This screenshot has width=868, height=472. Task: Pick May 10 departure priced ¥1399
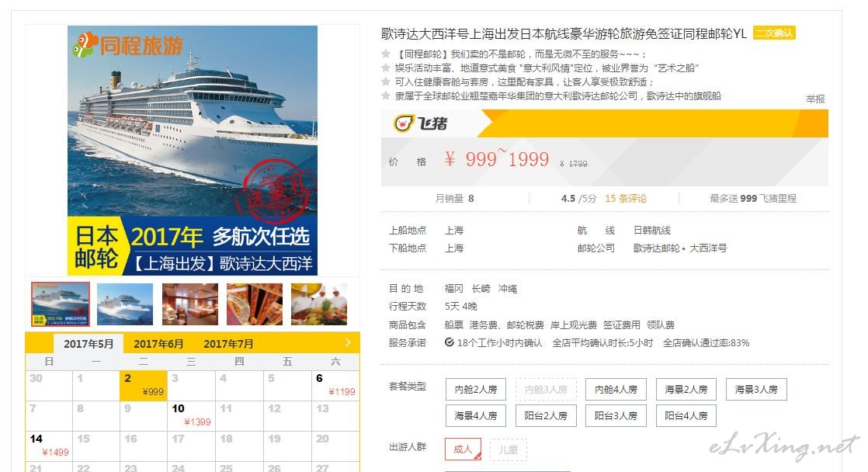[x=191, y=415]
